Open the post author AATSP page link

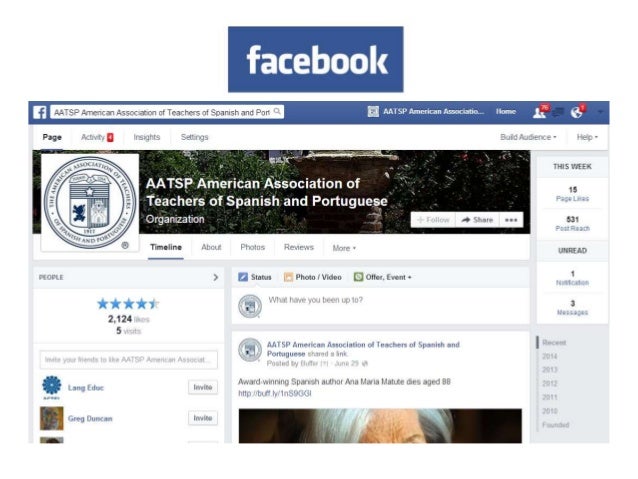click(x=363, y=349)
